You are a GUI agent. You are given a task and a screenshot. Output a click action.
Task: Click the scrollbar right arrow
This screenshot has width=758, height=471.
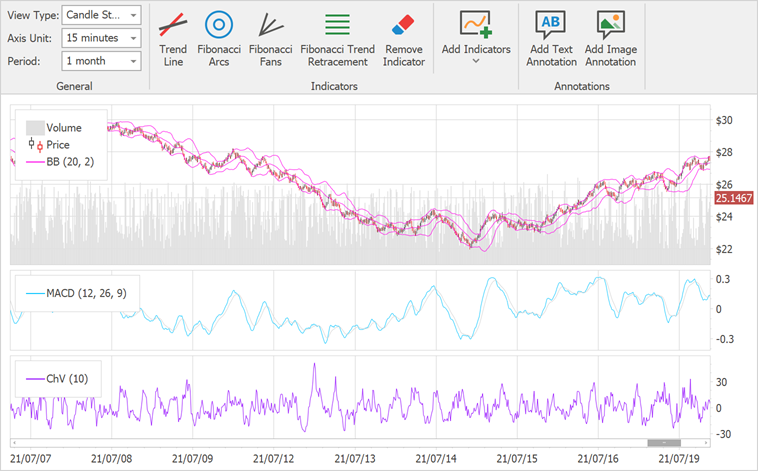[706, 442]
